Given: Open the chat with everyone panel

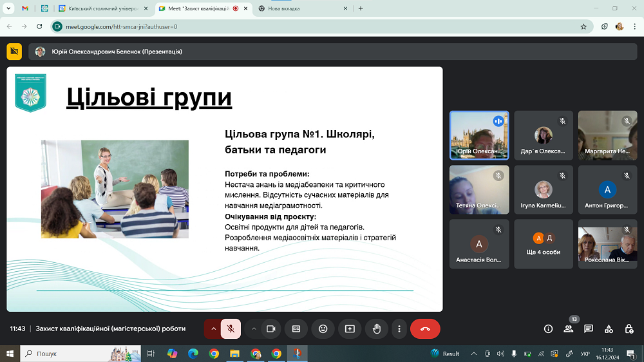Looking at the screenshot, I should 588,329.
